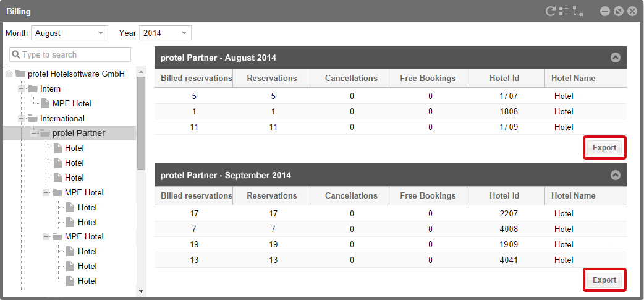This screenshot has width=644, height=300.
Task: Export the September 2014 billing data
Action: (604, 280)
